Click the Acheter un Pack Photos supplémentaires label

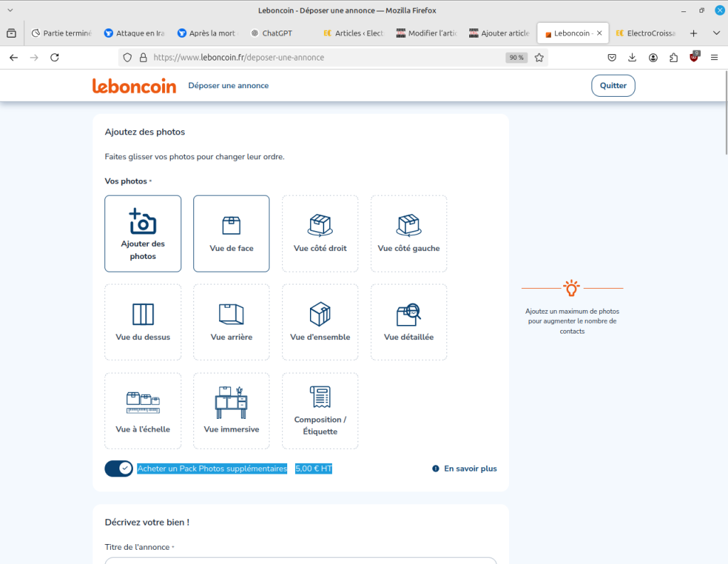(x=212, y=468)
